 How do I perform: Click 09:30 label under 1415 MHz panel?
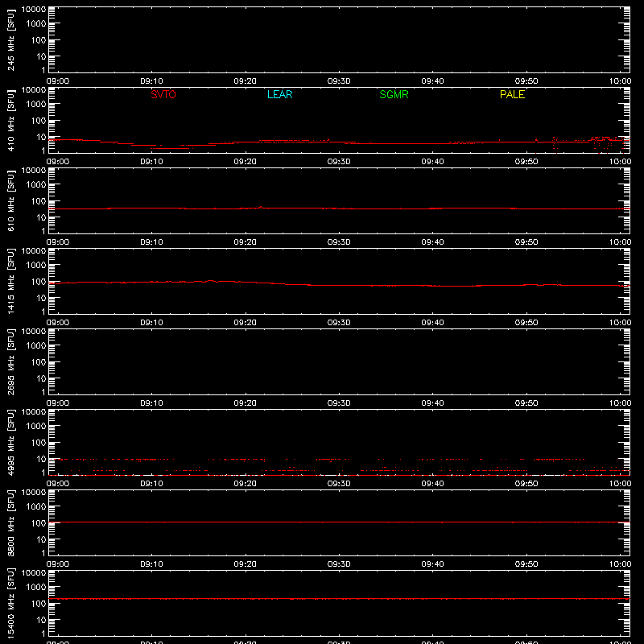point(339,323)
